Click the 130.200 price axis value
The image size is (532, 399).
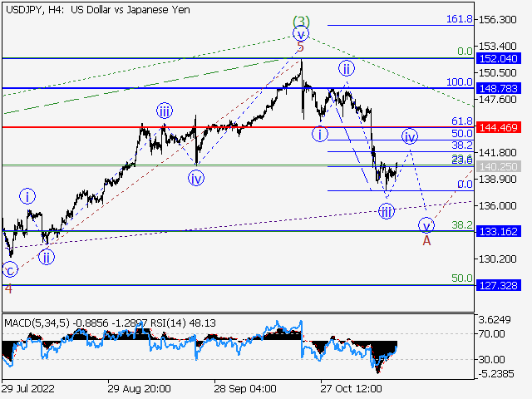tap(497, 259)
